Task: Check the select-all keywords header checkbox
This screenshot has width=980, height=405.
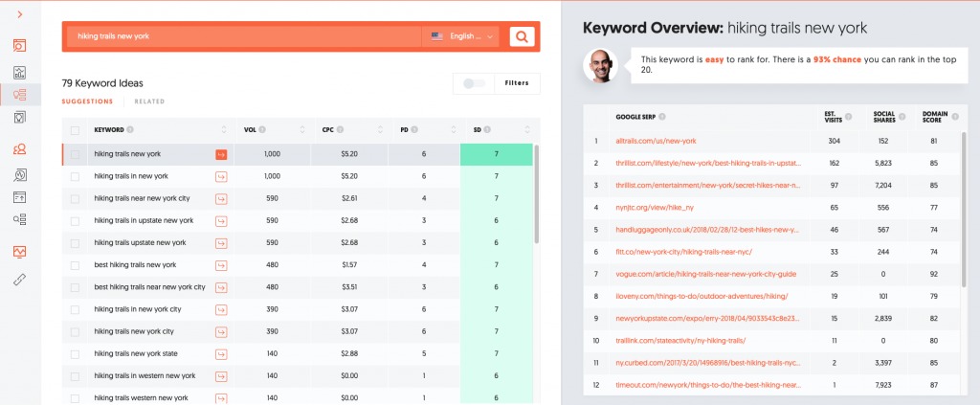Action: click(75, 130)
